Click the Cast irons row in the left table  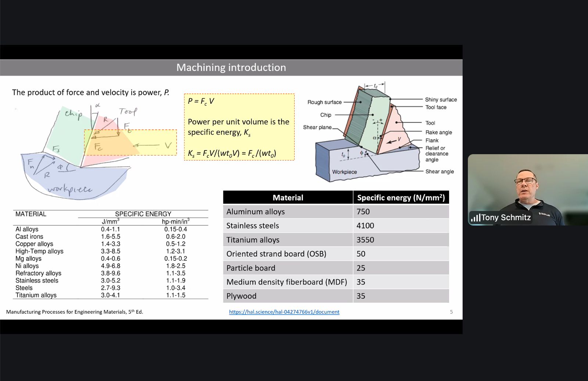pos(110,236)
